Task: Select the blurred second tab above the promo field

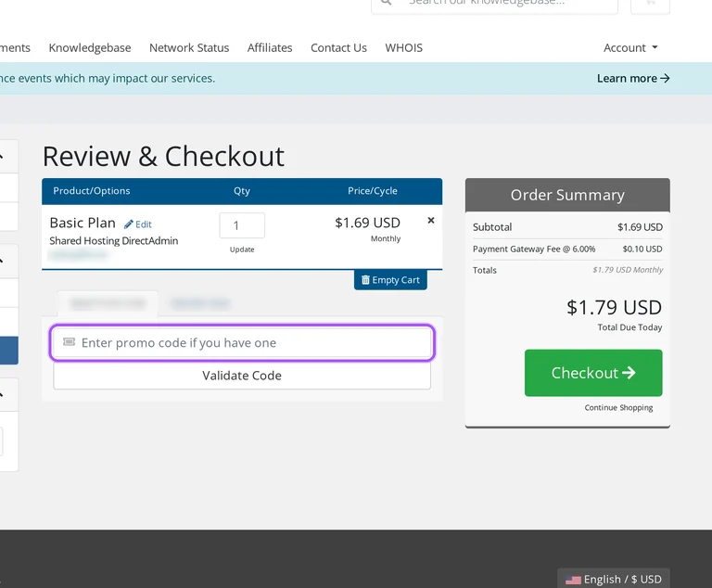Action: [x=200, y=303]
